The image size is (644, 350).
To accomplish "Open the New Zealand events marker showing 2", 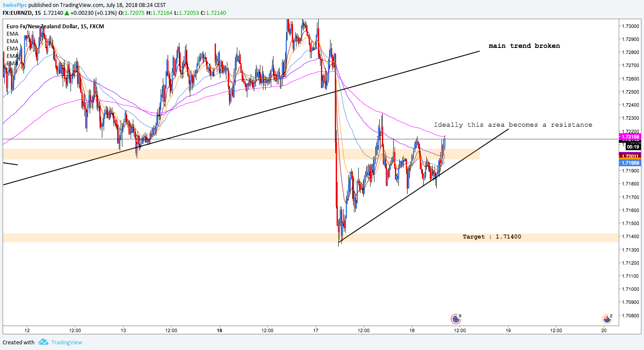I will click(x=607, y=319).
